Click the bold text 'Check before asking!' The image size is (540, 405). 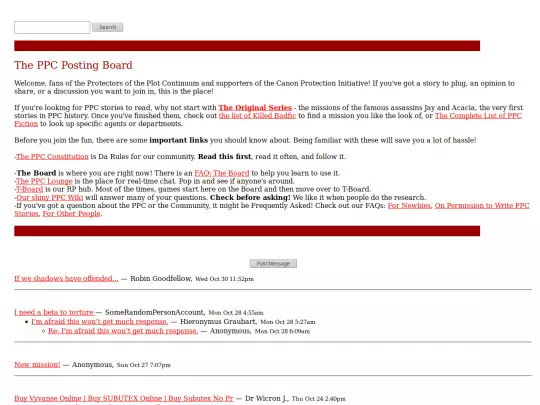coord(250,198)
